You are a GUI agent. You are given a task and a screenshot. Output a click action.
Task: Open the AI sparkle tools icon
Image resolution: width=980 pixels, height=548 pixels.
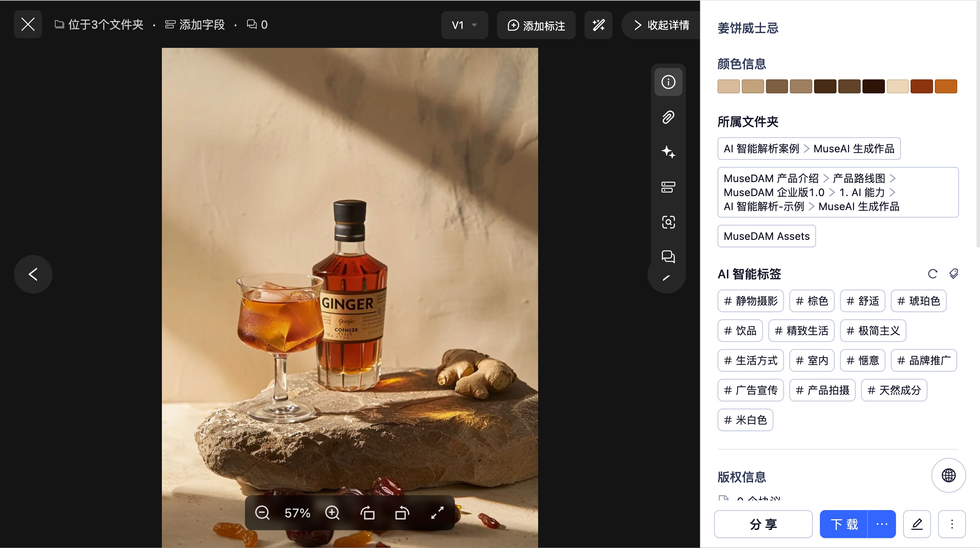pos(668,152)
